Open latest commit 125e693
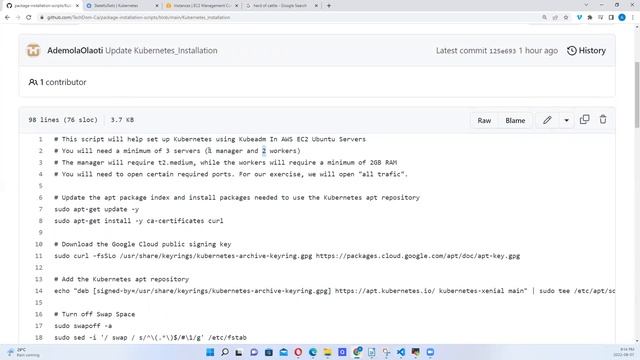This screenshot has height=360, width=640. 502,51
